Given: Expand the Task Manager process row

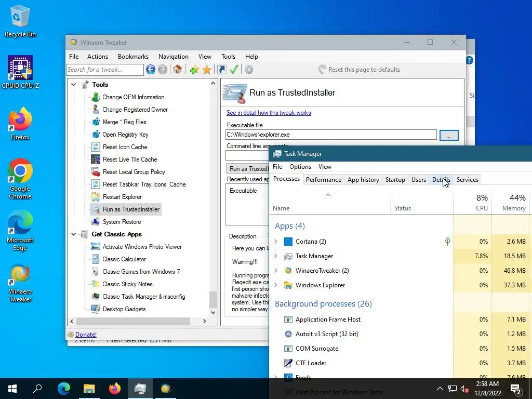Looking at the screenshot, I should pos(276,256).
